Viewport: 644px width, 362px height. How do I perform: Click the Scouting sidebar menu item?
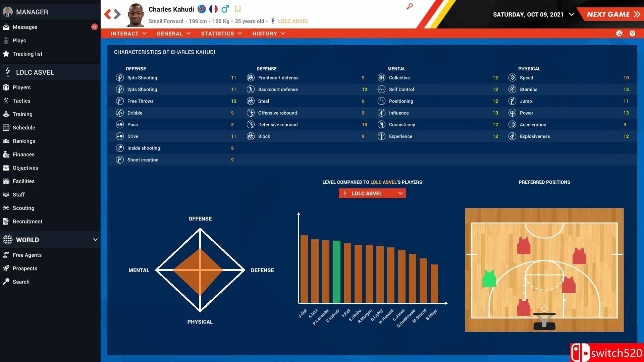tap(23, 208)
